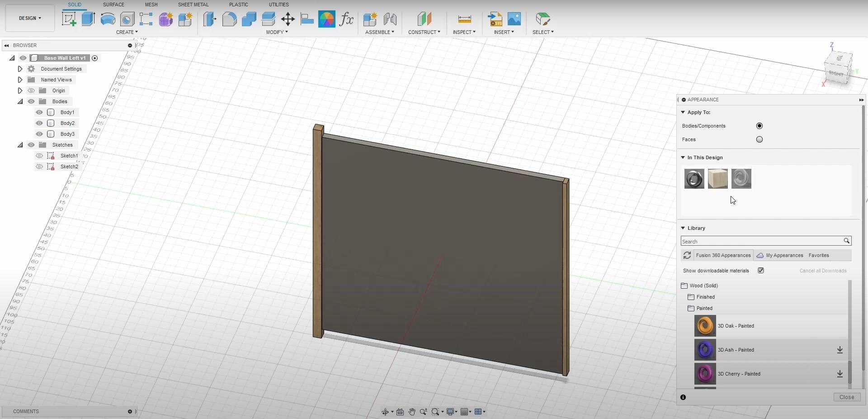Toggle visibility of the Origin folder
Screen dimensions: 868x419
pos(31,90)
